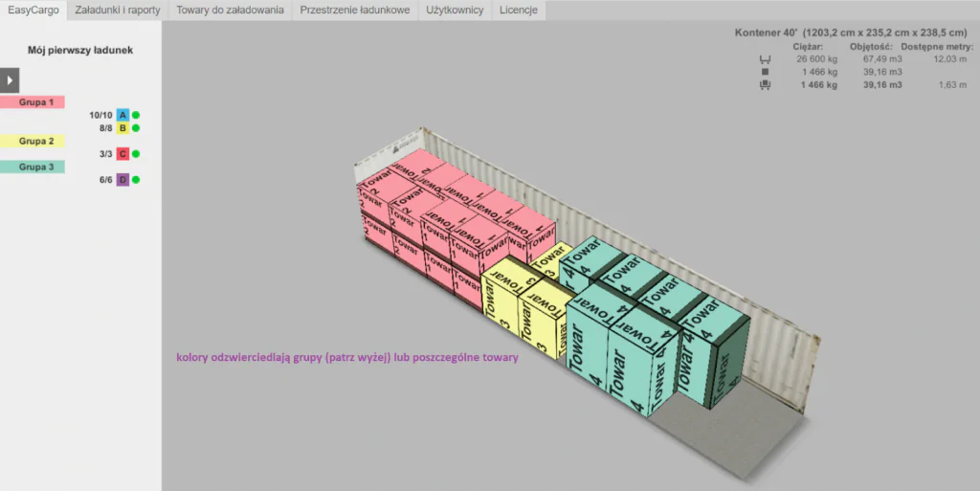
Task: Click the 67,49 m3 volume value
Action: click(882, 59)
